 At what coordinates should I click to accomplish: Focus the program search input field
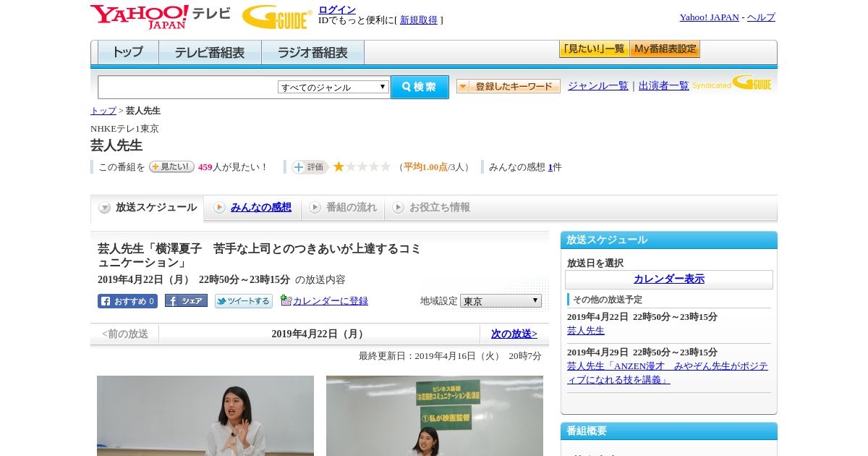[x=187, y=88]
